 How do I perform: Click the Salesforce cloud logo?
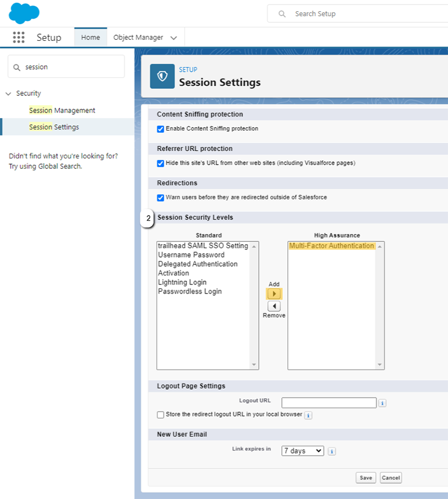pyautogui.click(x=24, y=13)
